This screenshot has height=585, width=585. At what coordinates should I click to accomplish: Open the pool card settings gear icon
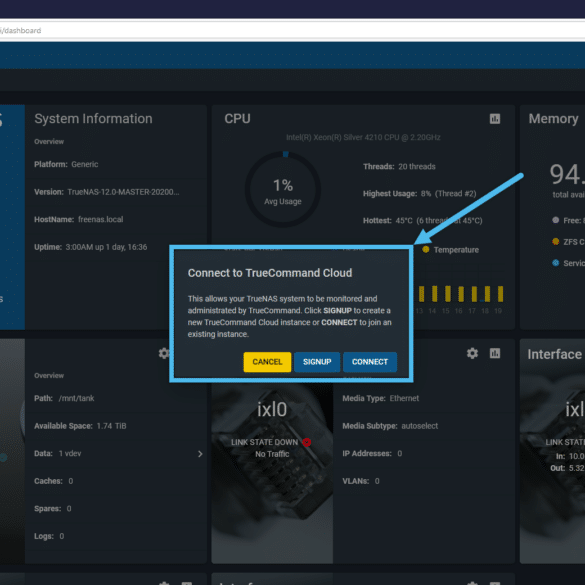pos(164,353)
